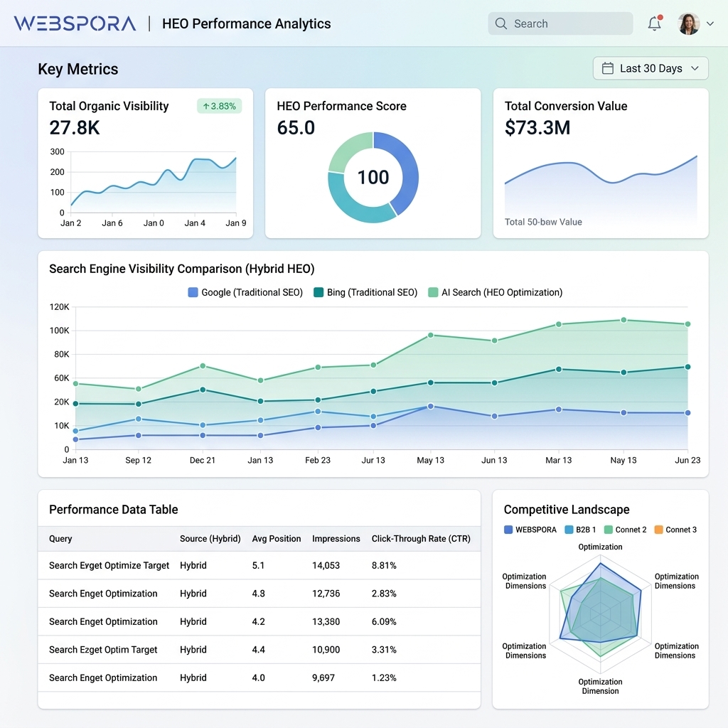Click the AI Search data point at May 13
This screenshot has height=728, width=728.
coord(430,336)
